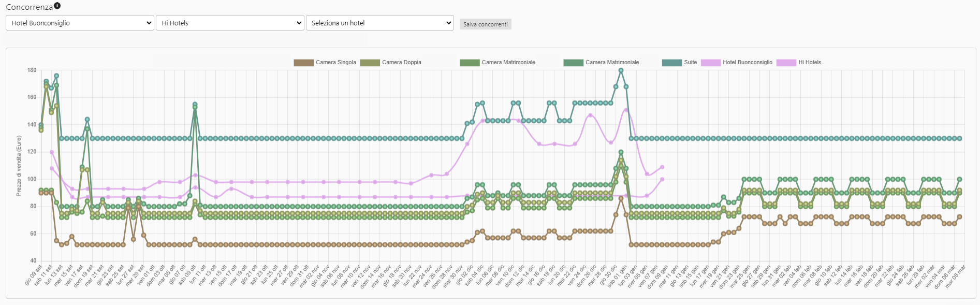The width and height of the screenshot is (980, 305).
Task: Open the Hotel Buonconsiglio dropdown
Action: pyautogui.click(x=80, y=23)
